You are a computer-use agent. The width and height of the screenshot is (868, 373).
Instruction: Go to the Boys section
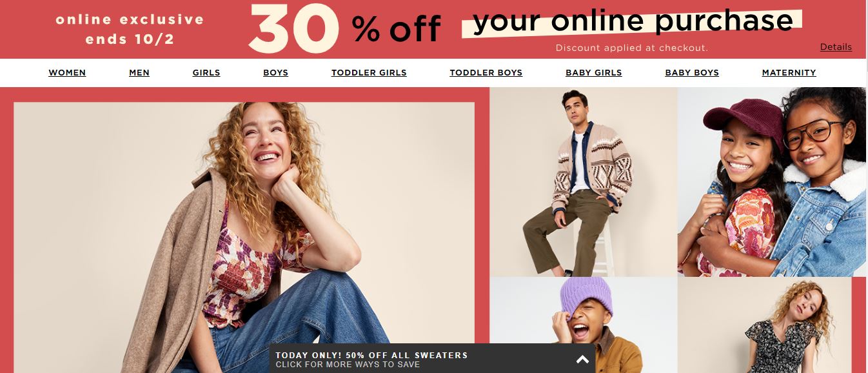275,73
